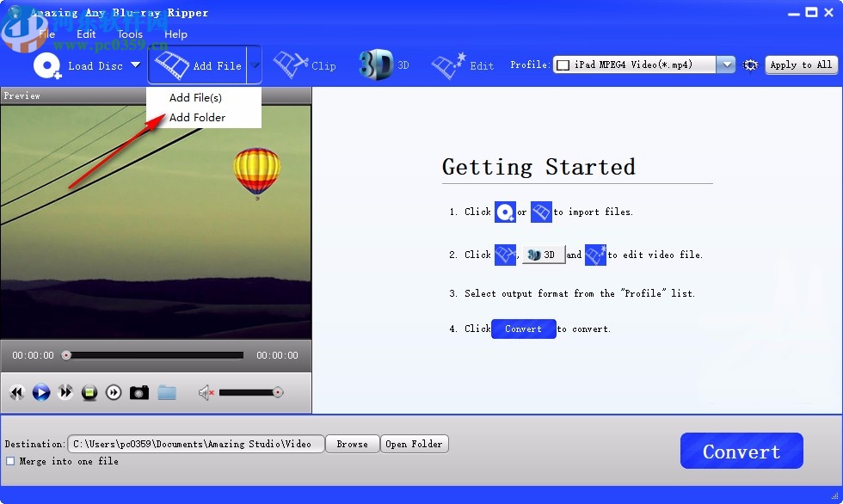Open the Tools menu
This screenshot has height=504, width=843.
129,34
